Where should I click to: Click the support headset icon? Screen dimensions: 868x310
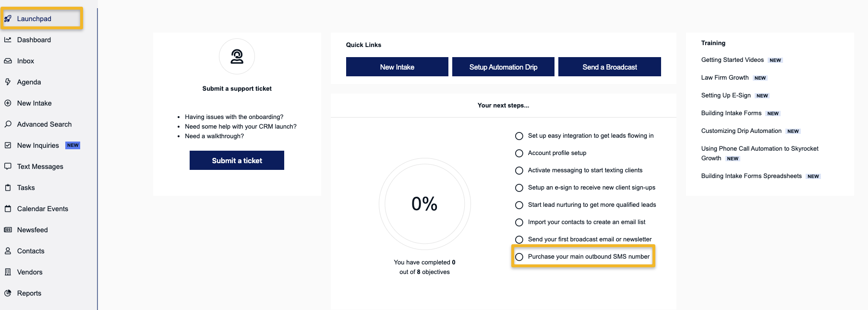tap(237, 57)
